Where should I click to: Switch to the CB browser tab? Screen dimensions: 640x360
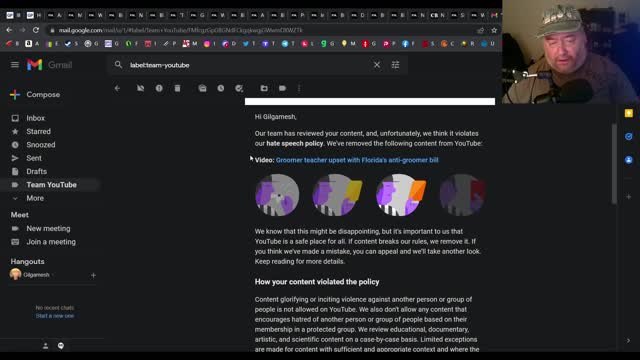click(x=438, y=16)
